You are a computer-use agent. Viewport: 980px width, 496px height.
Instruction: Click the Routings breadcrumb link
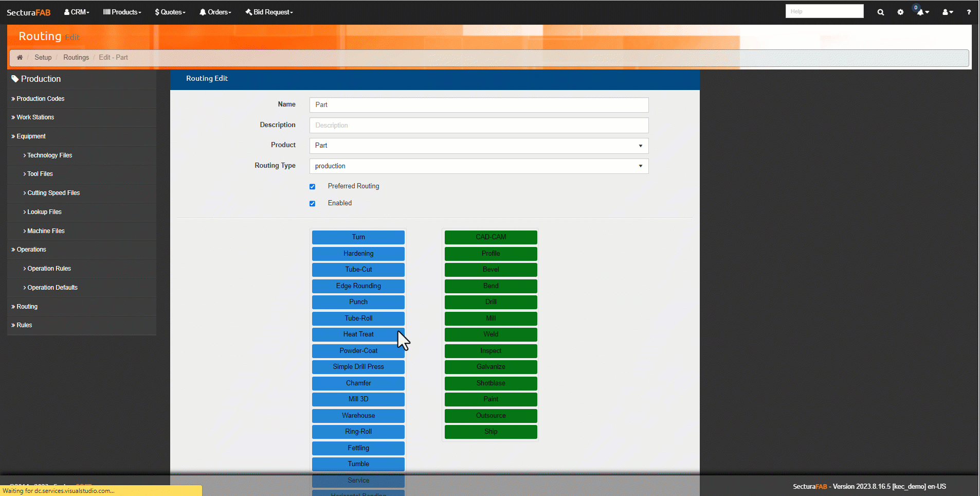(x=76, y=58)
